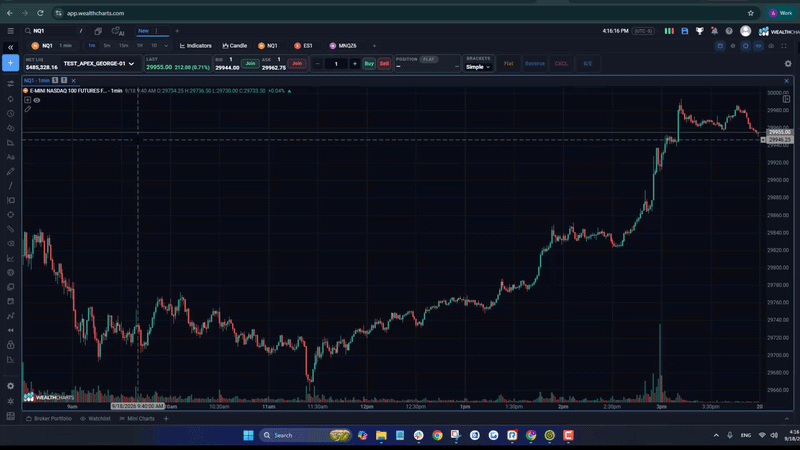
Task: Click the CXCL cancel orders button
Action: pos(561,64)
